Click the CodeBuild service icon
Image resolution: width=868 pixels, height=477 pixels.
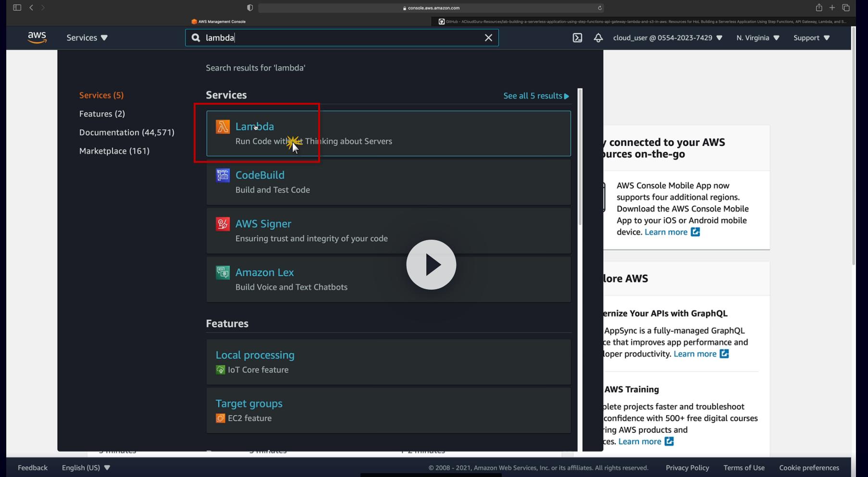[223, 175]
